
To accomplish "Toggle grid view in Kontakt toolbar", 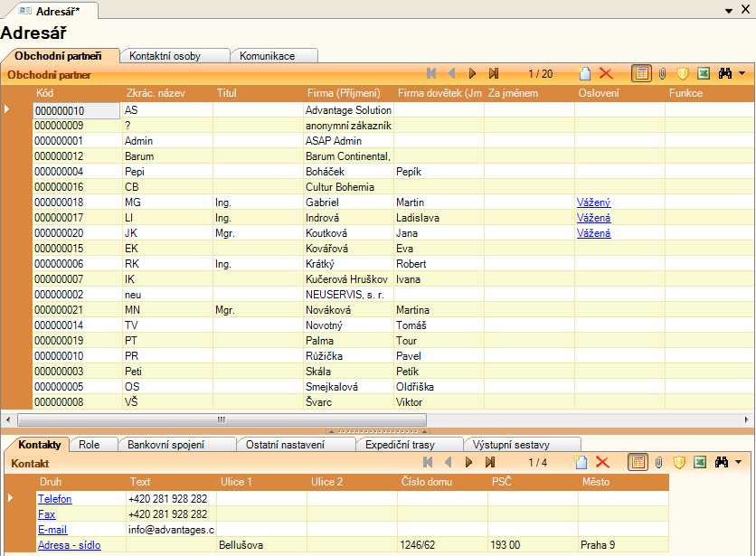I will (638, 463).
